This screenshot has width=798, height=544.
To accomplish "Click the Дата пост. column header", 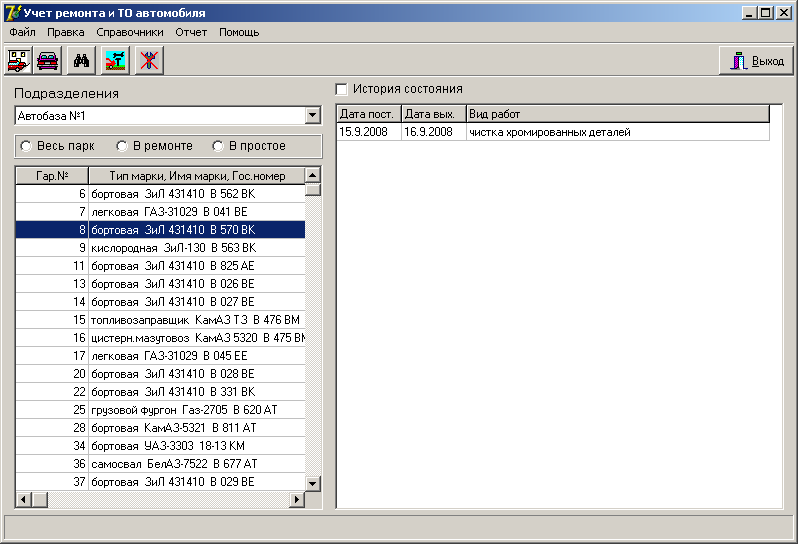I will tap(369, 114).
